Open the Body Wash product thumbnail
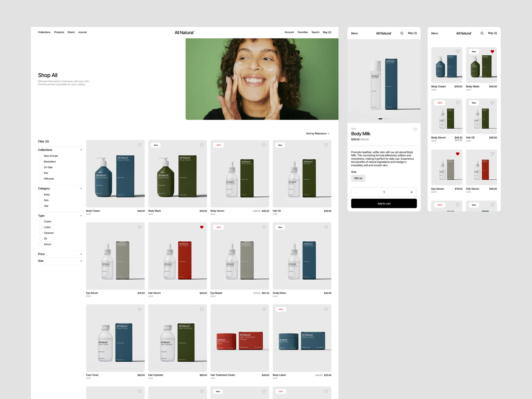The image size is (532, 399). pyautogui.click(x=177, y=174)
